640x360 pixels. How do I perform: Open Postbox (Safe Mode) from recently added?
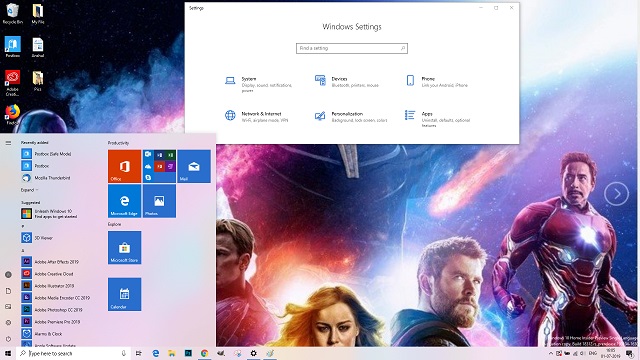[x=46, y=154]
